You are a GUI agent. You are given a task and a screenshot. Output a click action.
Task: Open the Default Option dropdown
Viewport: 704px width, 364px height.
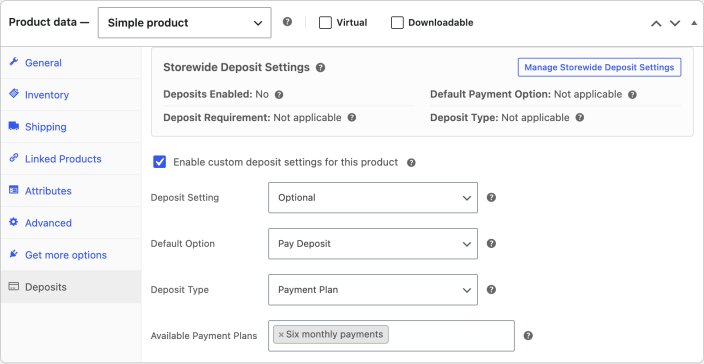pos(373,244)
